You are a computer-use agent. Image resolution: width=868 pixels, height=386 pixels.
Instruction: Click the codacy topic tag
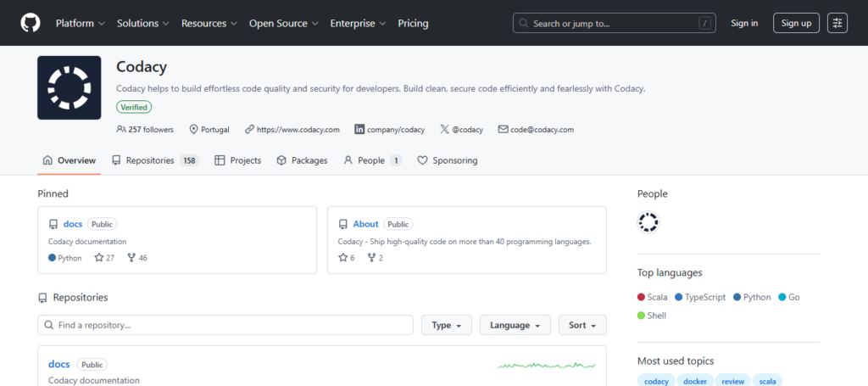[x=657, y=382]
